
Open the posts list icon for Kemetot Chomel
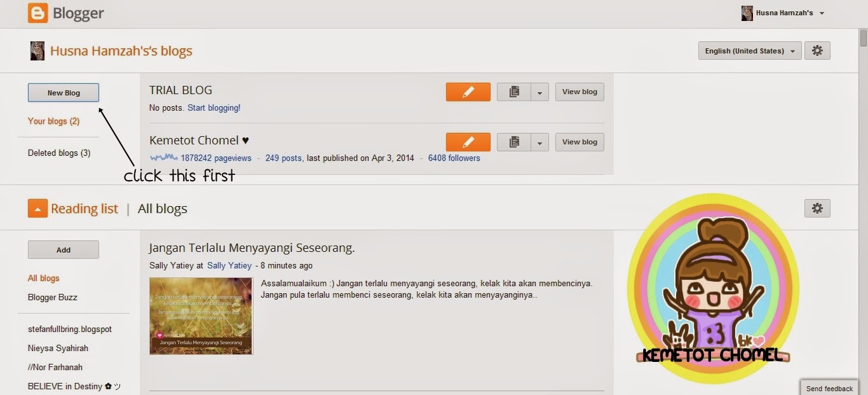coord(514,142)
